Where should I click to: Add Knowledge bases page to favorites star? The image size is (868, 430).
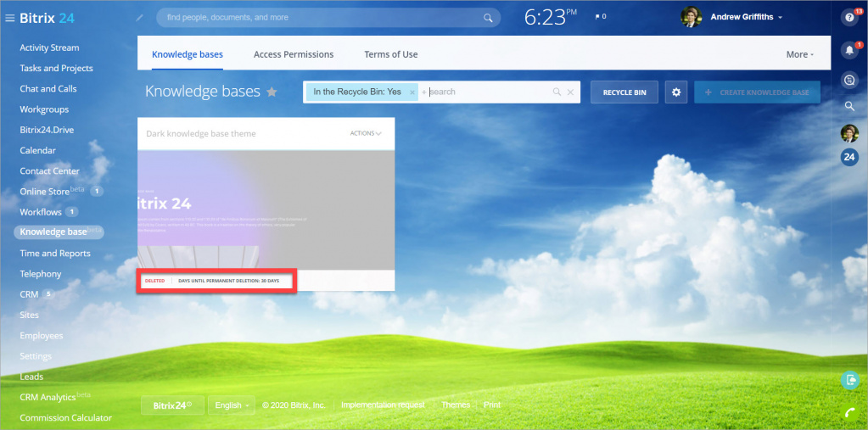coord(272,92)
